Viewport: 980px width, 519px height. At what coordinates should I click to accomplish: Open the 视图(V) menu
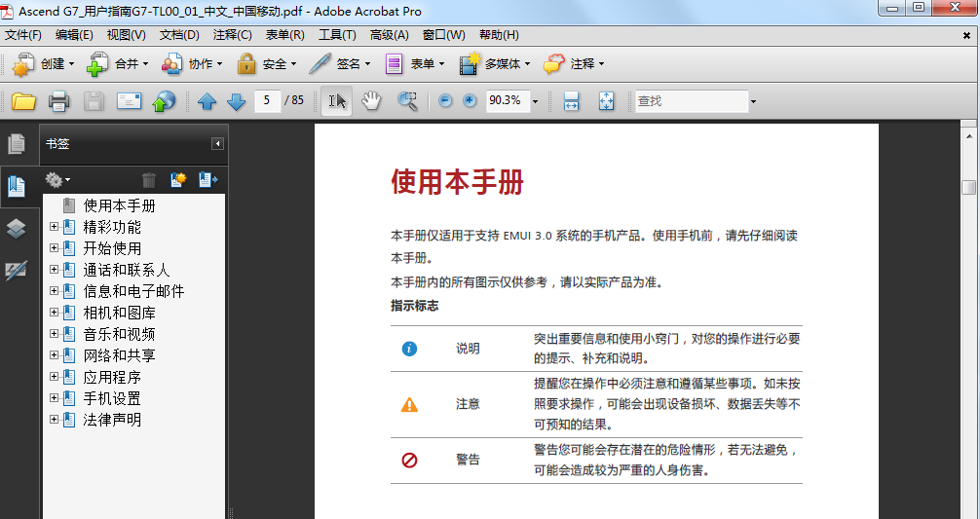[x=126, y=35]
